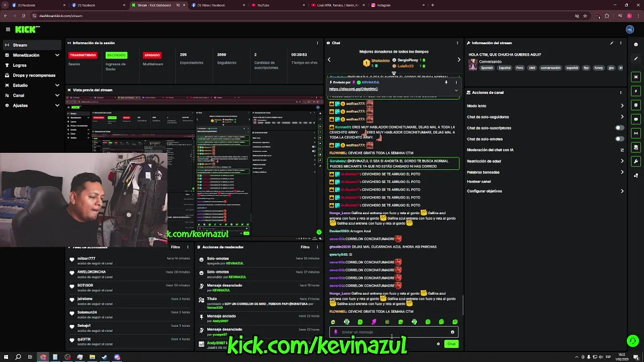Open Chat de solo-seguidores settings arrow

[622, 117]
